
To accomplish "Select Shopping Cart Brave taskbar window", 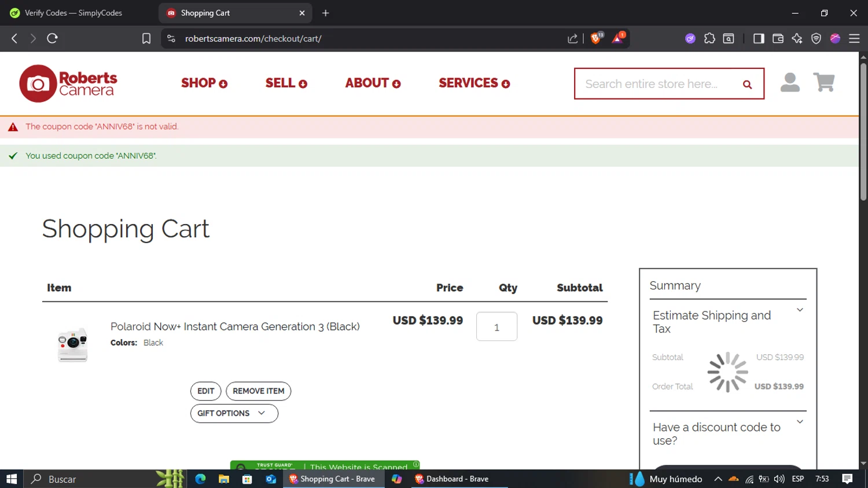I will [333, 479].
